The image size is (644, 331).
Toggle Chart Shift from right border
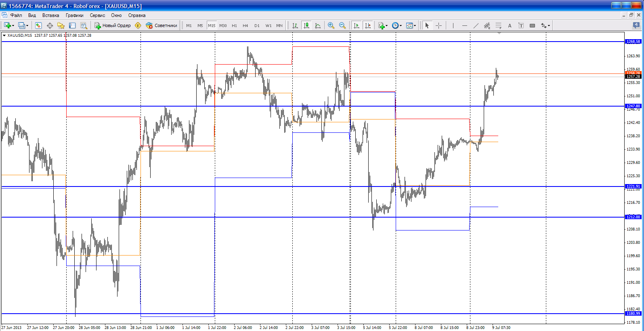pyautogui.click(x=367, y=25)
